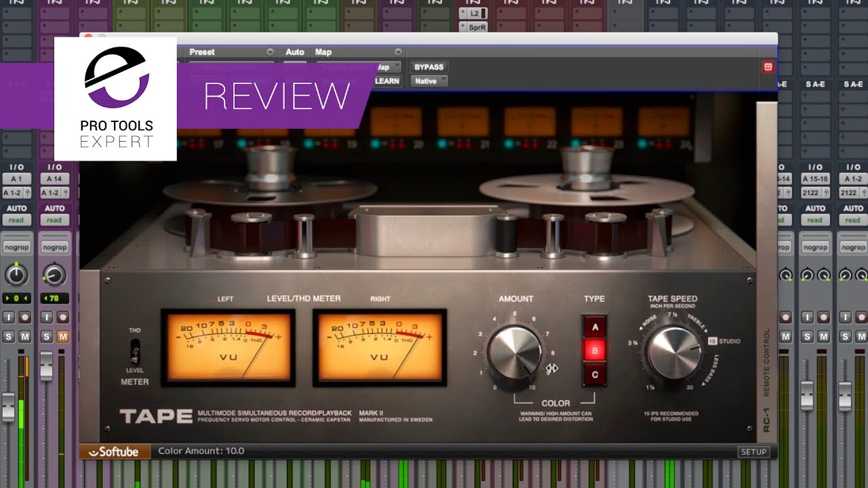Viewport: 868px width, 488px height.
Task: Solo the rightmost A 1-2 track
Action: [845, 337]
